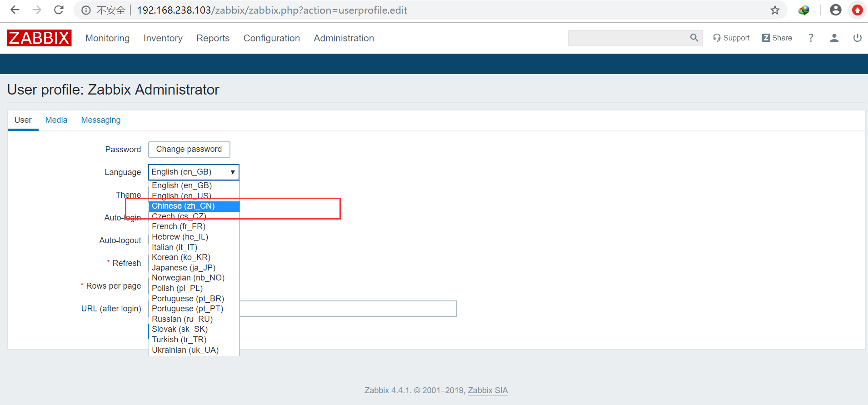This screenshot has height=405, width=868.
Task: Choose Turkish (tr_TR) language
Action: (x=194, y=340)
